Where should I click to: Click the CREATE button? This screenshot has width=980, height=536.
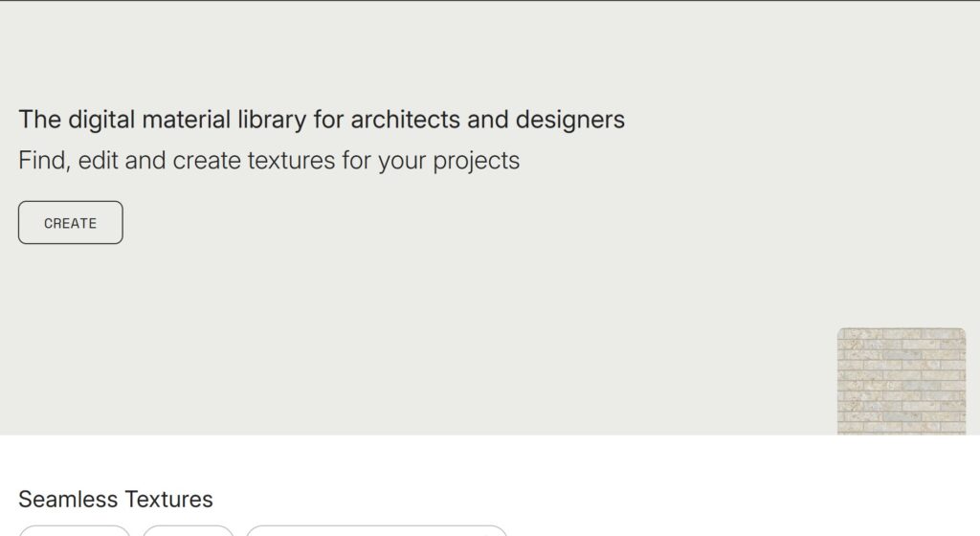click(x=70, y=223)
